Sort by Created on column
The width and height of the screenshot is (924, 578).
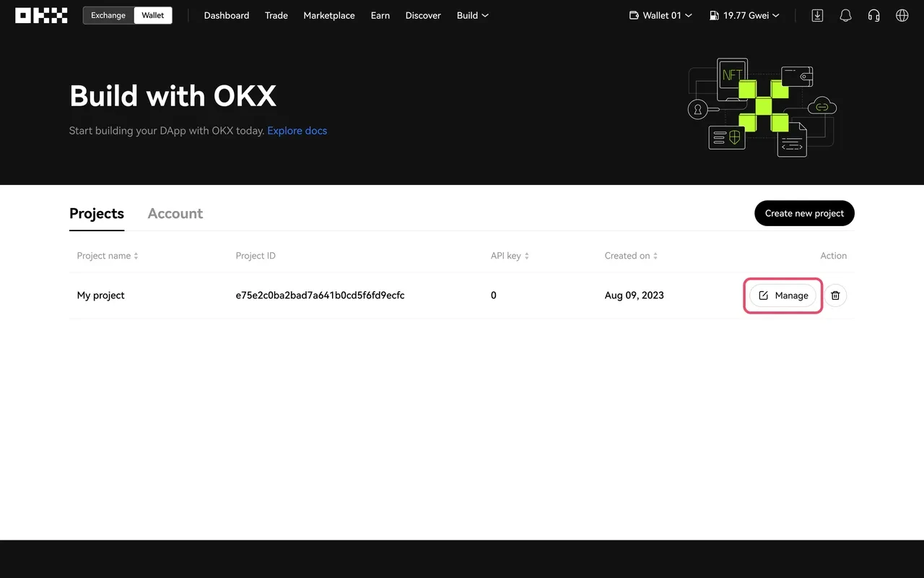(631, 256)
